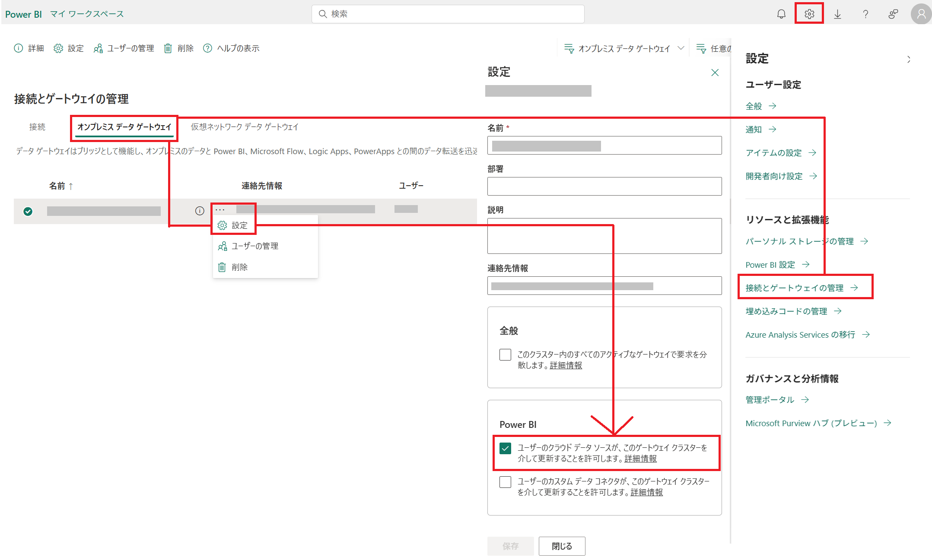Click the 閉じる button

pyautogui.click(x=562, y=546)
